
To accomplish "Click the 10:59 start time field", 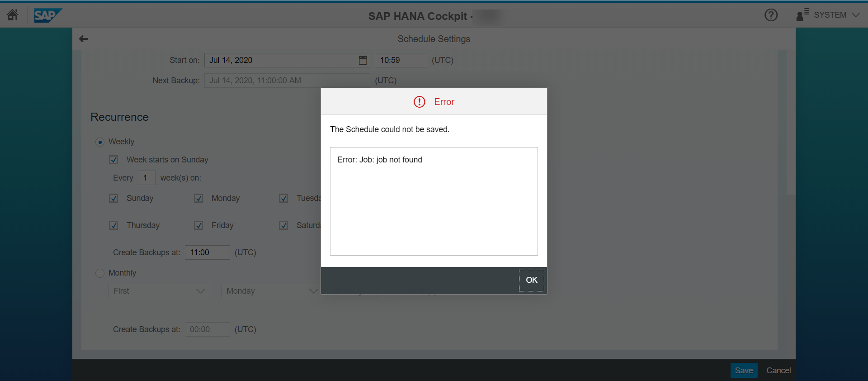I will pos(401,60).
